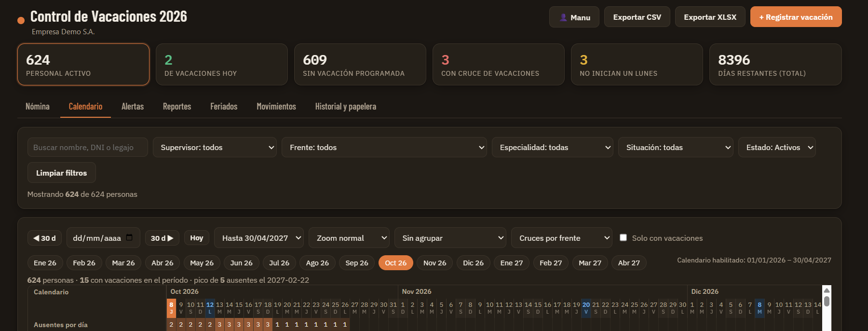Screen dimensions: 868x331
Task: Advance 30 d forward button
Action: (x=162, y=238)
